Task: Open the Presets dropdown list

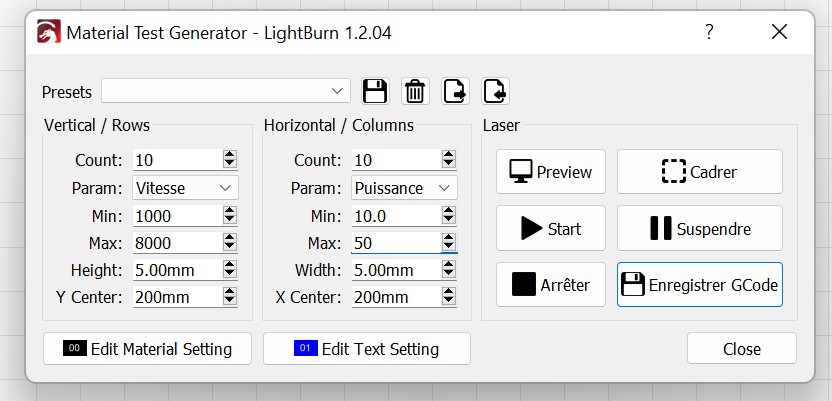Action: tap(226, 91)
